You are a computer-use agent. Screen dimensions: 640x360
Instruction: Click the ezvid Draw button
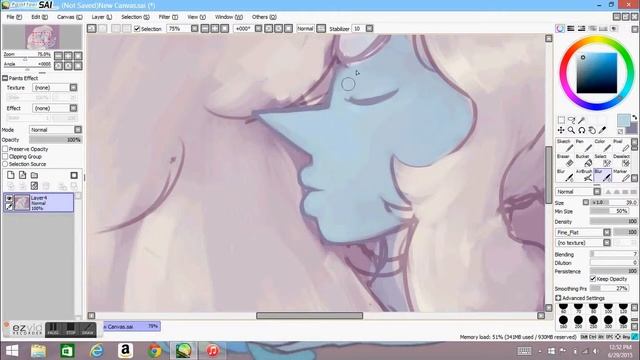tap(88, 329)
